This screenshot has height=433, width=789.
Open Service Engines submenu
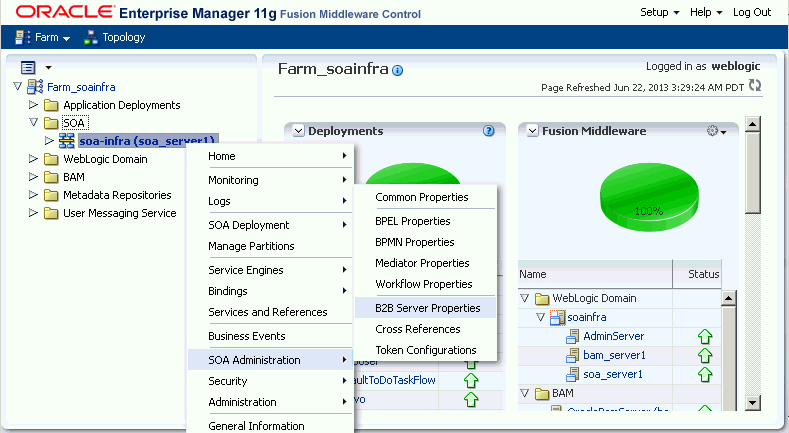[x=271, y=270]
